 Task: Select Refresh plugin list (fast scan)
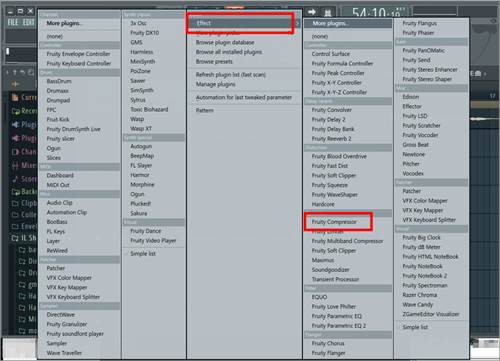click(x=231, y=75)
